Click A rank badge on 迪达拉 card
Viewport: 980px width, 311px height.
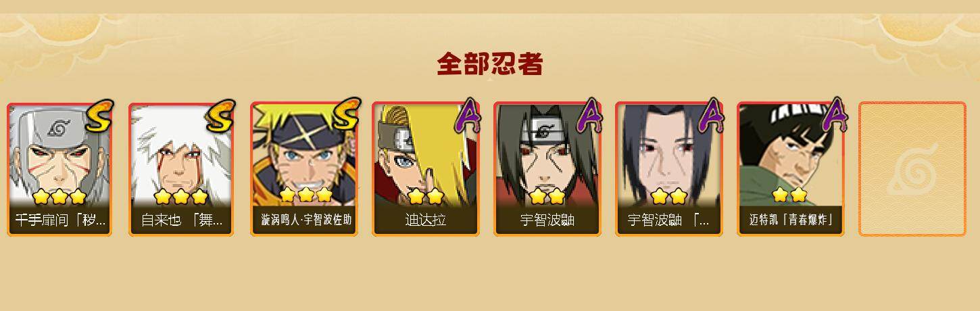pos(466,116)
